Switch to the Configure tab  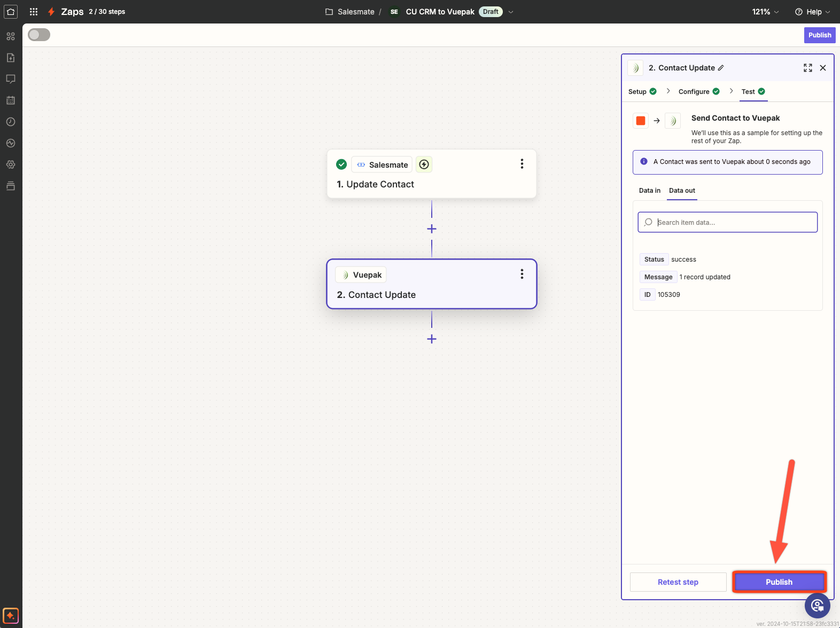click(699, 91)
